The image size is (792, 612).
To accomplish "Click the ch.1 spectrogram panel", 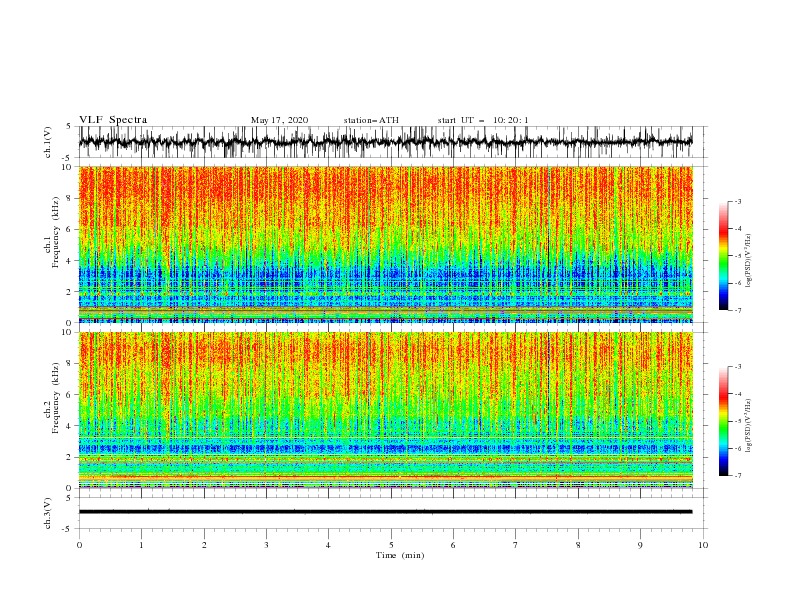I will tap(386, 244).
